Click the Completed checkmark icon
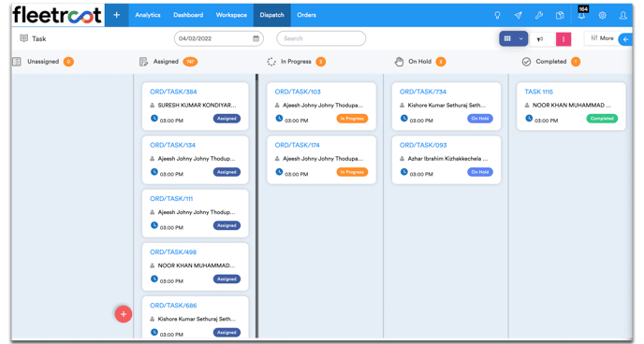Viewport: 644px width, 344px height. coord(526,62)
